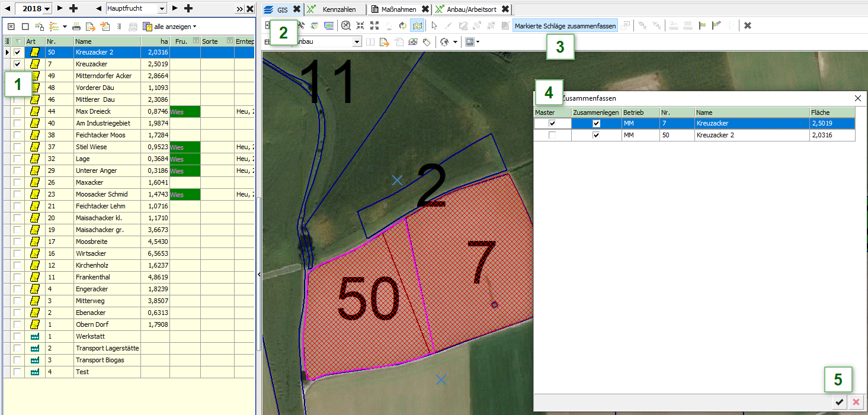Open the 2018 year dropdown

click(47, 8)
